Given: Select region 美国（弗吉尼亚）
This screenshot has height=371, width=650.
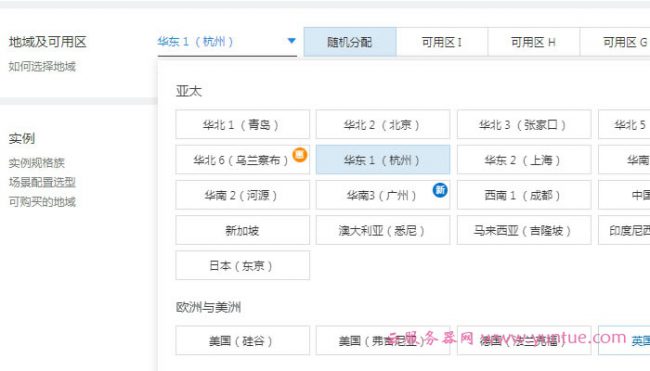Looking at the screenshot, I should pyautogui.click(x=383, y=341).
